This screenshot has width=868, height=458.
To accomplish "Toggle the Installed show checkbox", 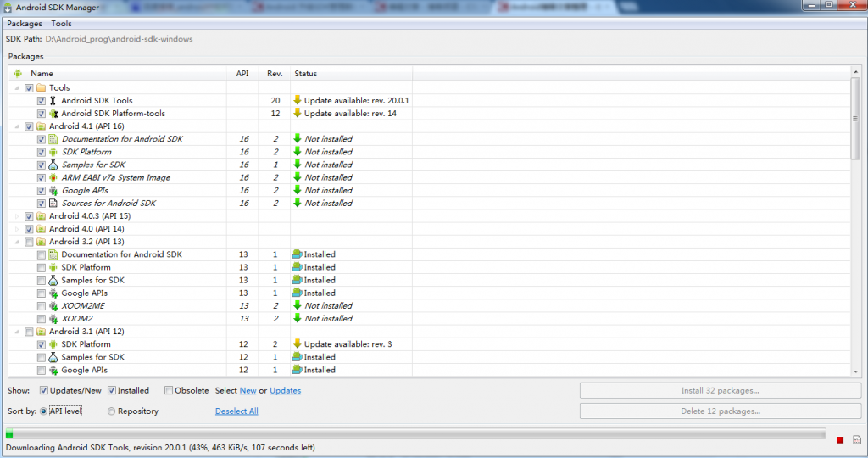I will 112,390.
